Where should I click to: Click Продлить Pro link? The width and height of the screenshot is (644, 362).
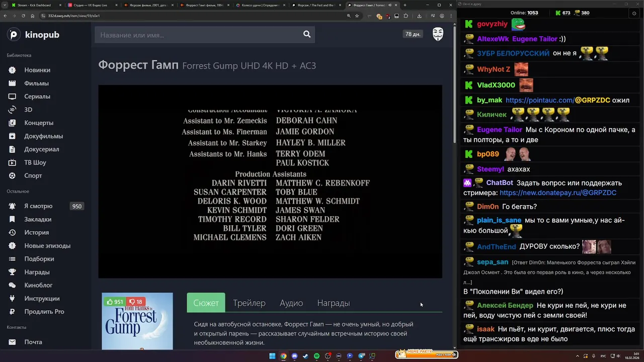44,311
